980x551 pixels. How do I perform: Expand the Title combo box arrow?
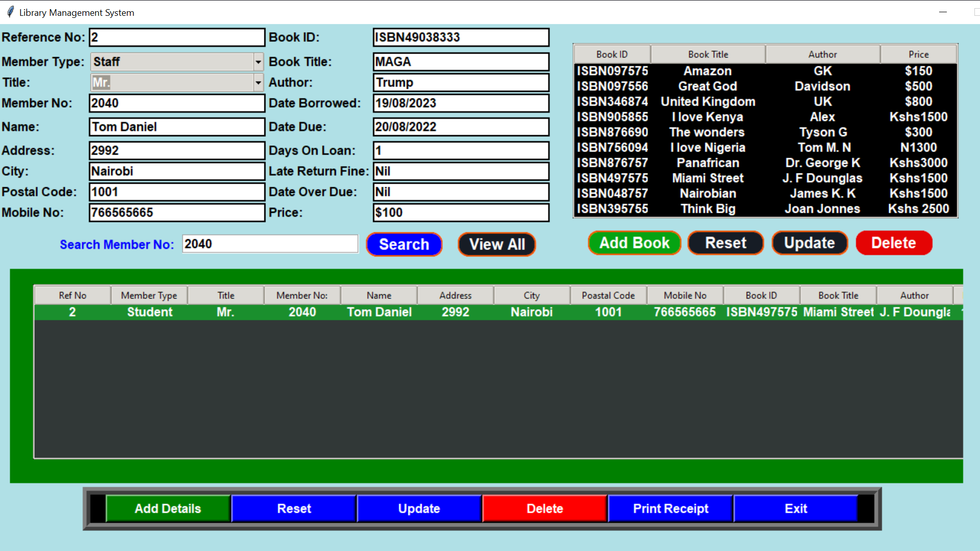pos(258,83)
